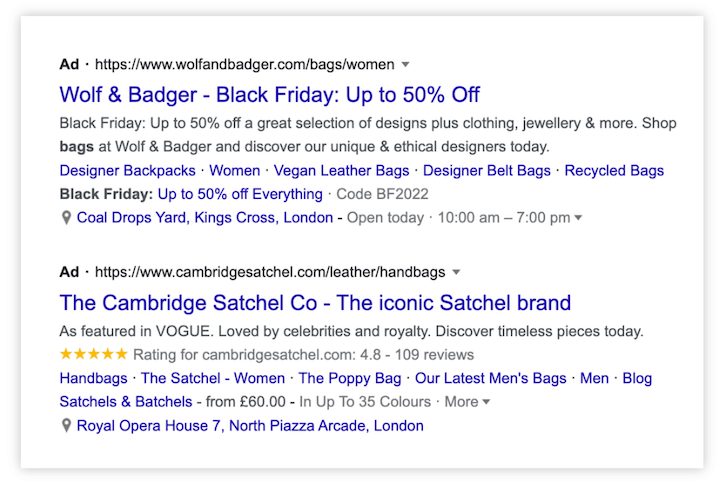
Task: Visit The Poppy Bag sitelink
Action: tap(350, 378)
